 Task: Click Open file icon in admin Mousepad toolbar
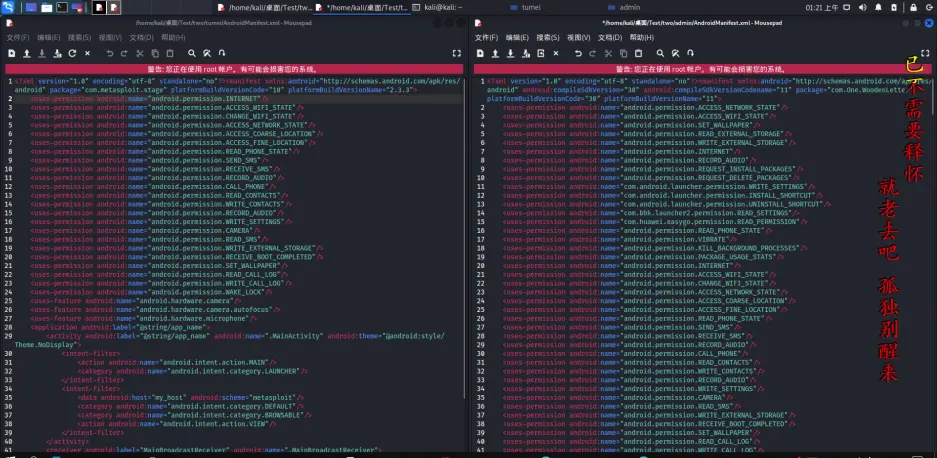(x=493, y=52)
